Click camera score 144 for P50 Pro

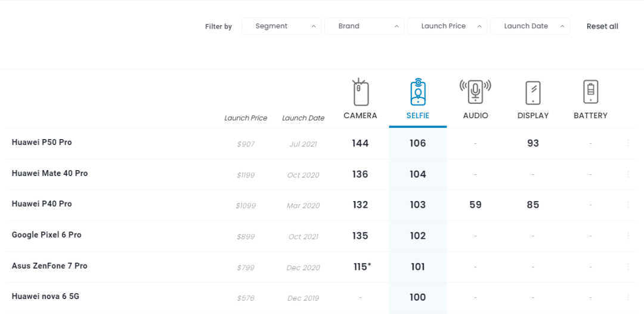360,143
